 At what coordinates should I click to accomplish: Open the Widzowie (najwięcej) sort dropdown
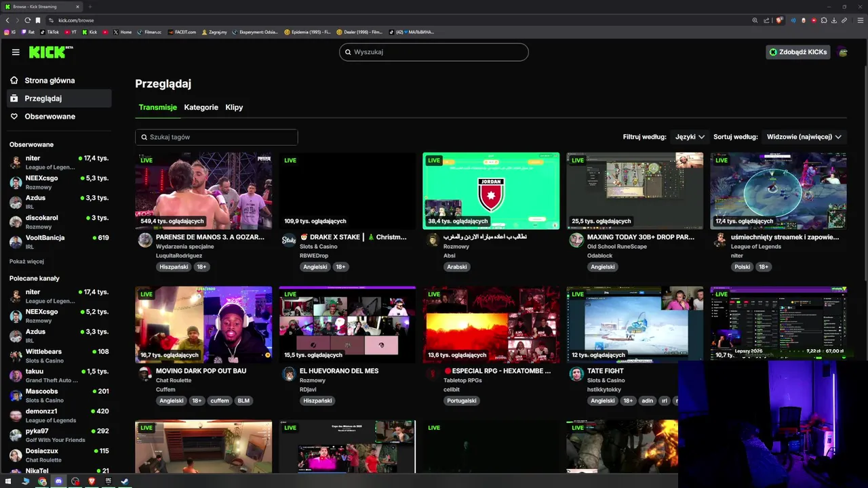click(804, 137)
